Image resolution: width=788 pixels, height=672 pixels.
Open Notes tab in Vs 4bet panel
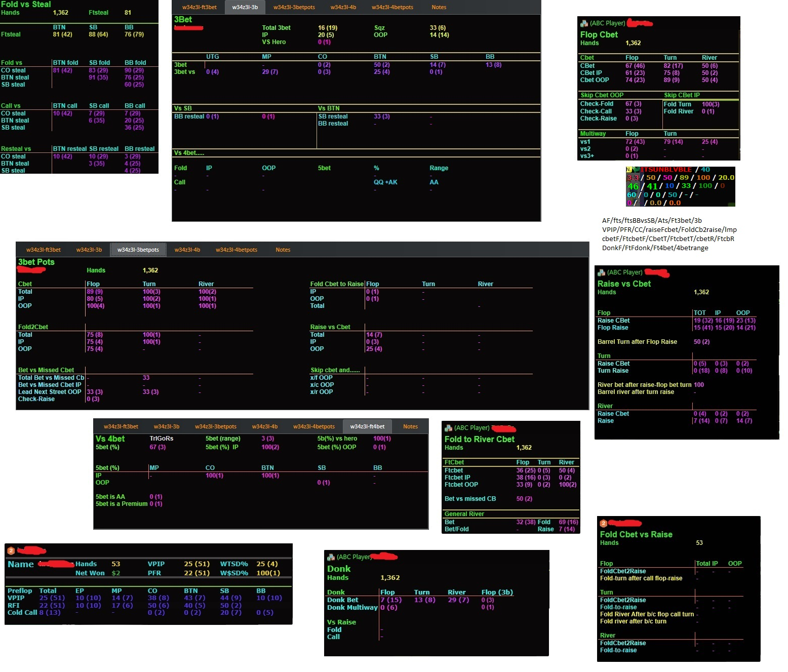pos(411,426)
